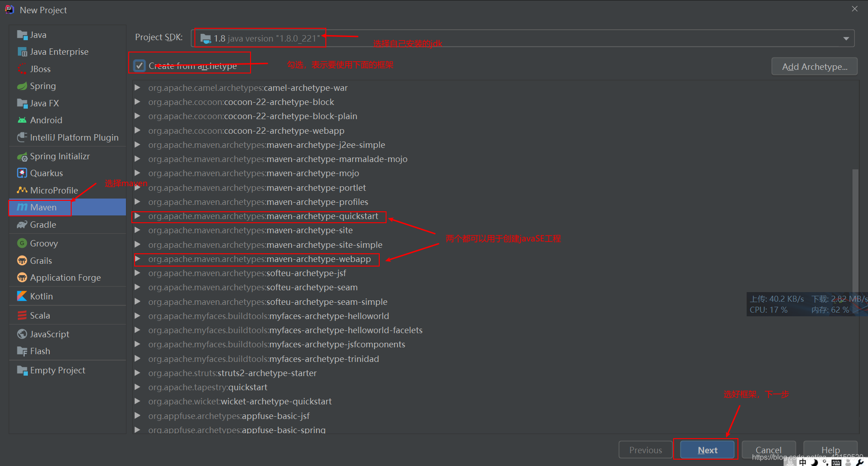
Task: Click the Empty Project icon
Action: click(22, 370)
